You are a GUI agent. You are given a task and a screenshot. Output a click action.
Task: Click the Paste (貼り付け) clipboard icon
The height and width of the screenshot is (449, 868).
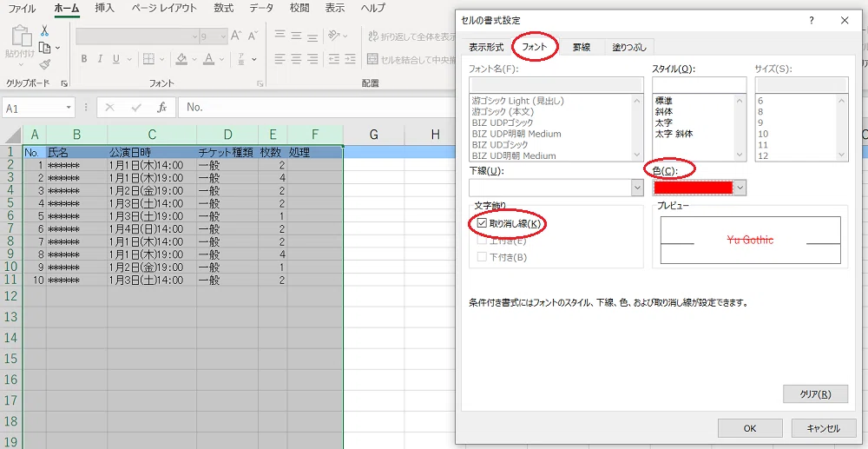[x=21, y=36]
